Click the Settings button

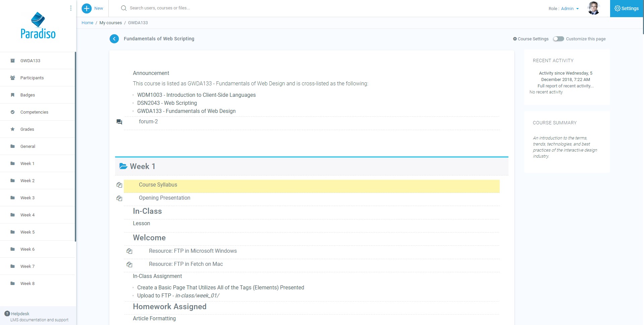(626, 8)
